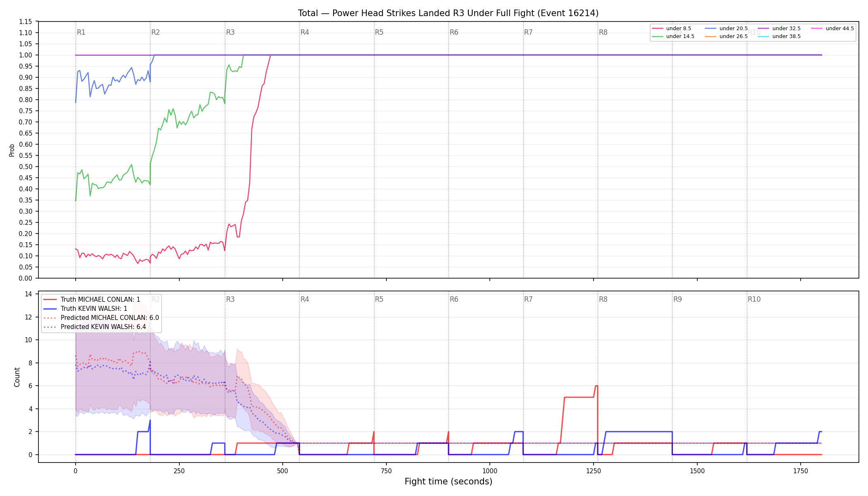Click the 0.25 tick on Prob axis
Image resolution: width=868 pixels, height=496 pixels.
point(26,223)
